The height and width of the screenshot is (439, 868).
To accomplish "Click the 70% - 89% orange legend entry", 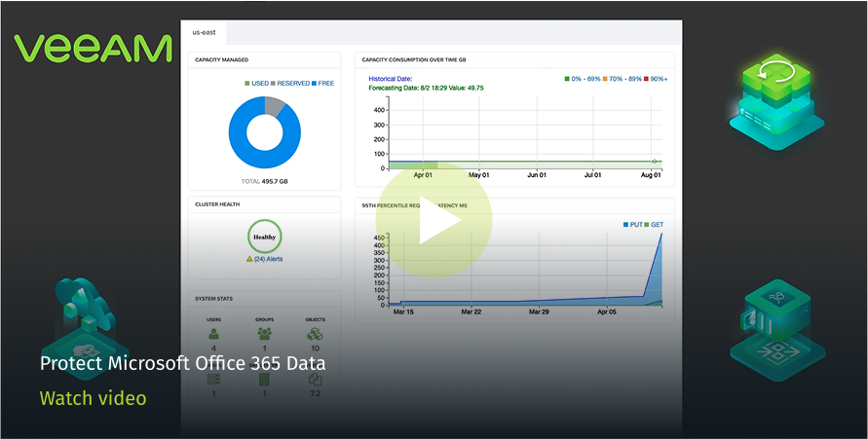I will tap(623, 79).
